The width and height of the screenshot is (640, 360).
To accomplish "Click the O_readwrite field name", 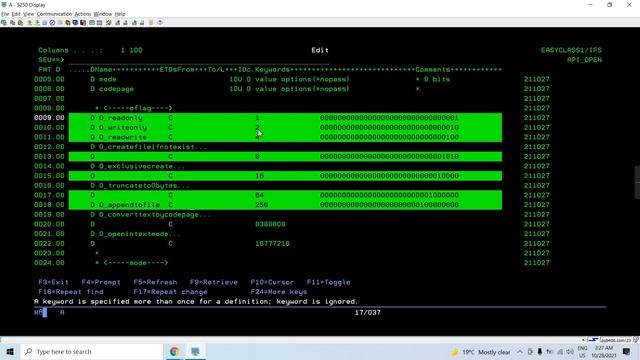I will pyautogui.click(x=123, y=137).
